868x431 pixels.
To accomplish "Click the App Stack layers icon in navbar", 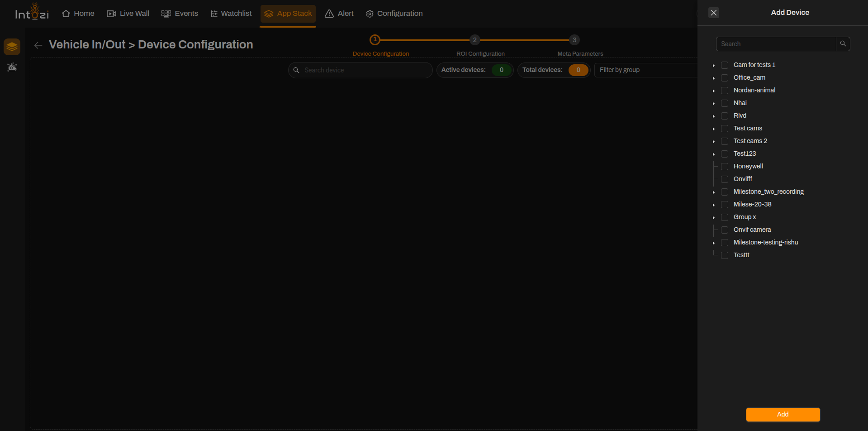I will [269, 14].
